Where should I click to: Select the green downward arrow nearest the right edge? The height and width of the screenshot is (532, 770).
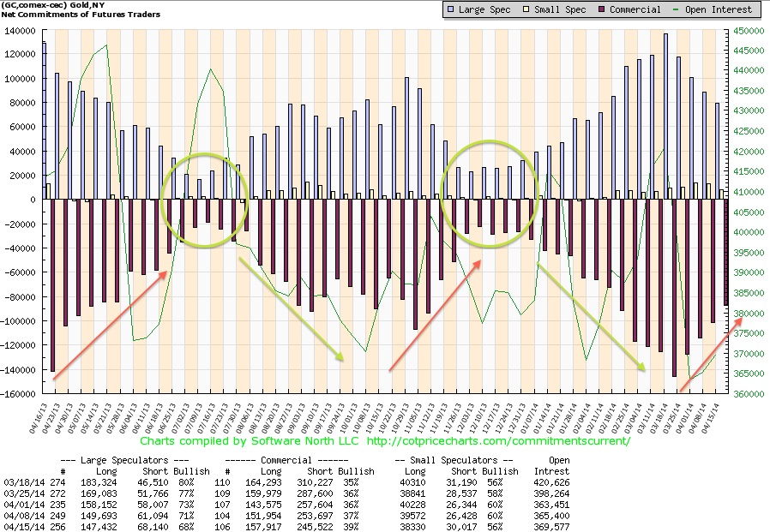(x=592, y=317)
